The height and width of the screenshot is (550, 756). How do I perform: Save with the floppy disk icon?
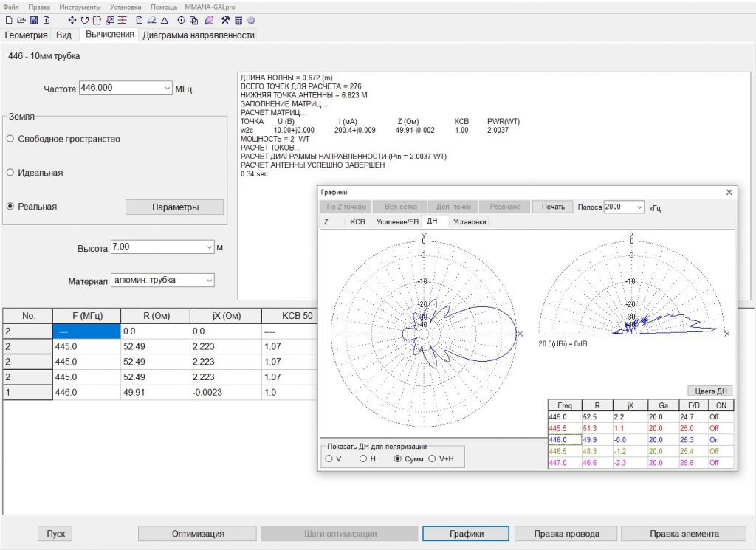tap(33, 20)
